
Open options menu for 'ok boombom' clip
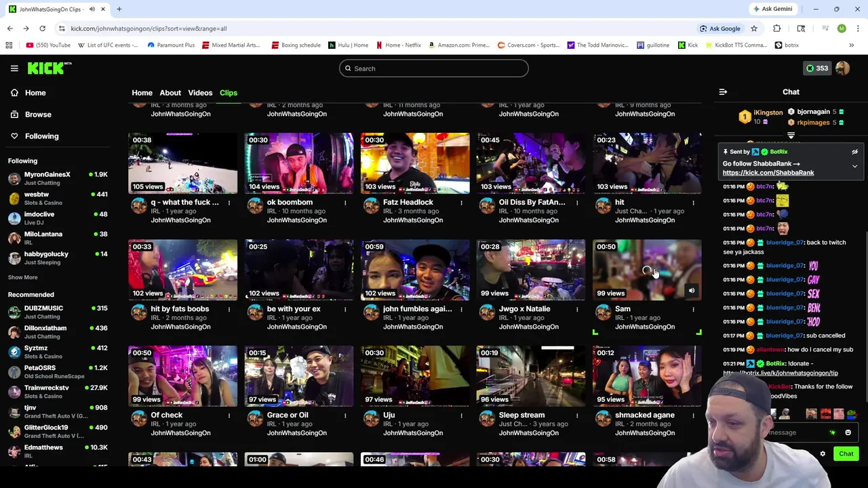pyautogui.click(x=345, y=203)
